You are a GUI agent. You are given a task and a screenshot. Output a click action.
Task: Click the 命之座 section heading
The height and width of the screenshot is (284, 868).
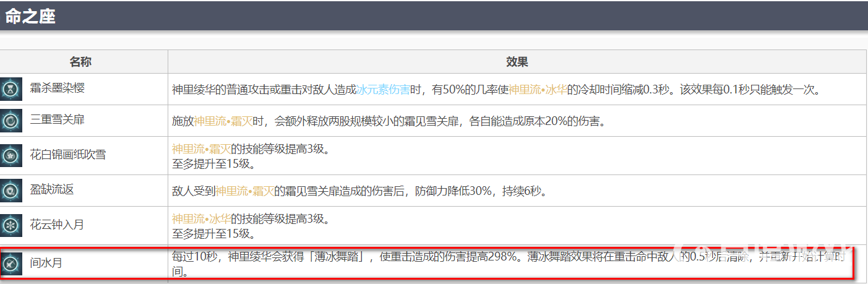coord(30,16)
